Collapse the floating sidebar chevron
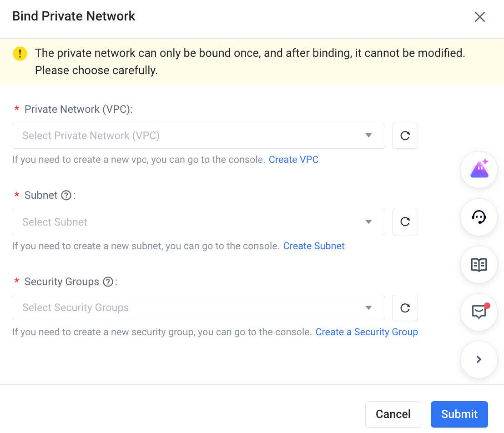 [479, 359]
